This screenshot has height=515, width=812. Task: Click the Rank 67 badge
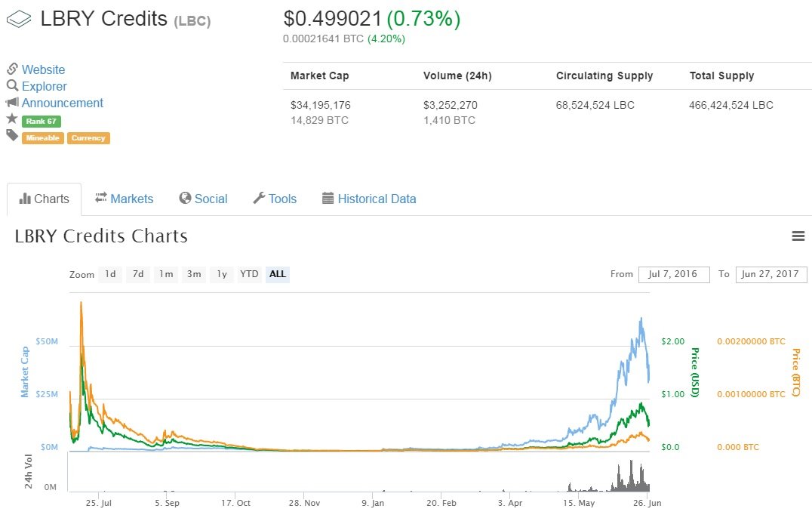[42, 122]
